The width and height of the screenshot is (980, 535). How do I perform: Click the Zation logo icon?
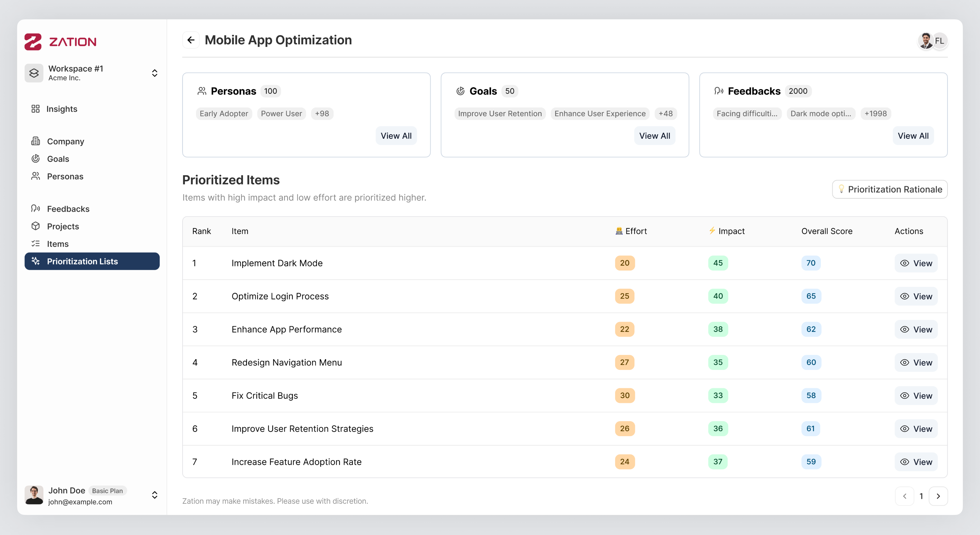(x=33, y=41)
